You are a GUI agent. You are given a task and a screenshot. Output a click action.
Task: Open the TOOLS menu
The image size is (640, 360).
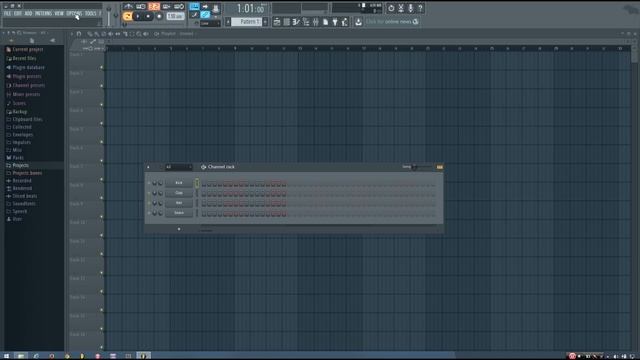(x=90, y=13)
